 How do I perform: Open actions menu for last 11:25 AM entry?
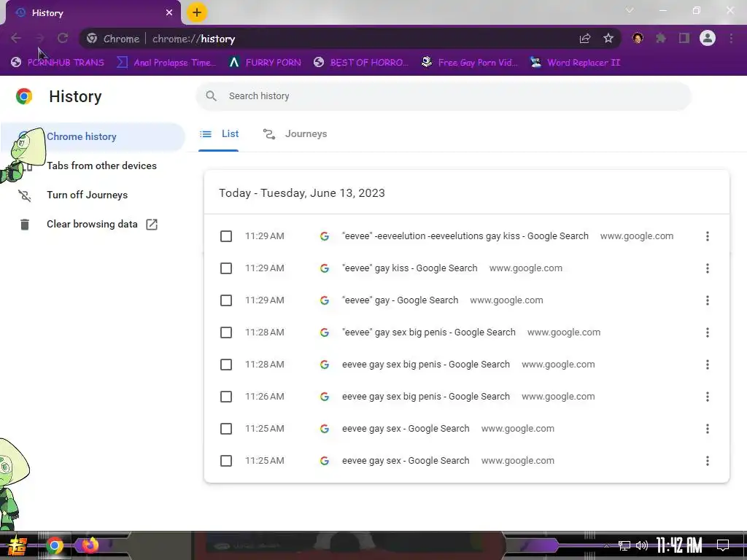[708, 461]
